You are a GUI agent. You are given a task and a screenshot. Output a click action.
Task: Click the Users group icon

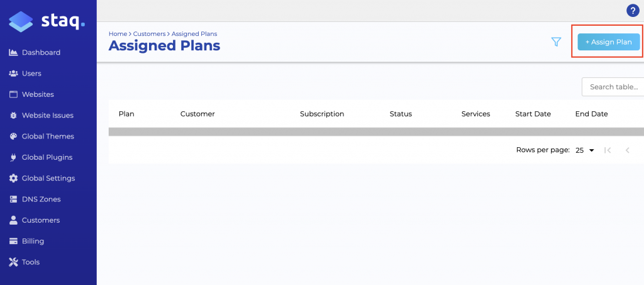pyautogui.click(x=13, y=74)
